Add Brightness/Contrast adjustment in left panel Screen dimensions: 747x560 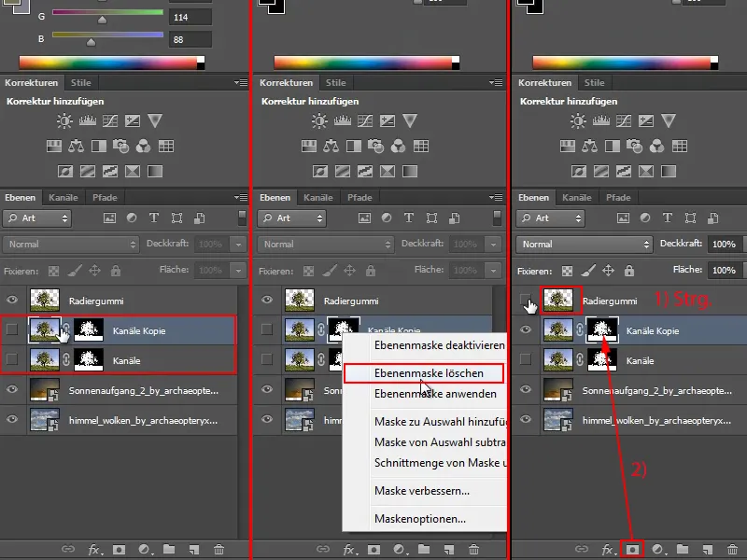(x=64, y=120)
